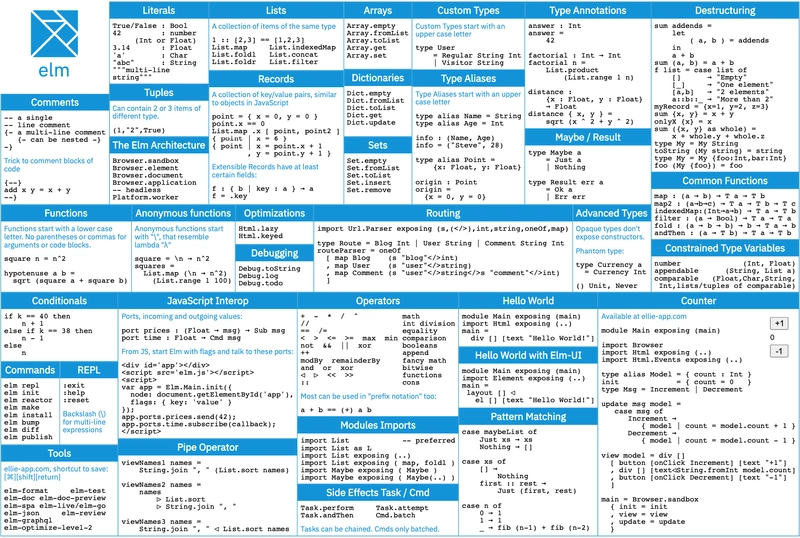The width and height of the screenshot is (800, 538).
Task: Select the Modules Imports header
Action: point(378,425)
